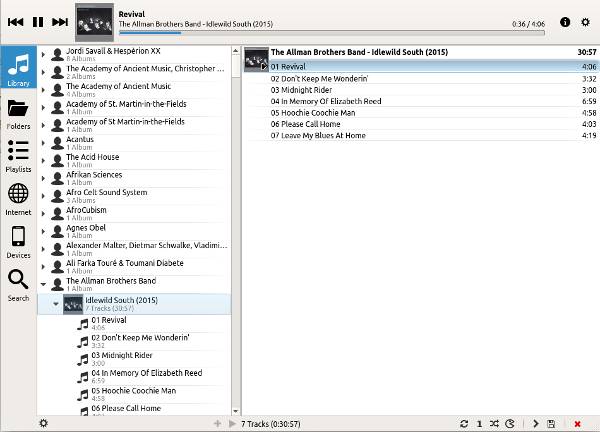Screen dimensions: 600x432
Task: Toggle consume mode
Action: click(x=510, y=424)
